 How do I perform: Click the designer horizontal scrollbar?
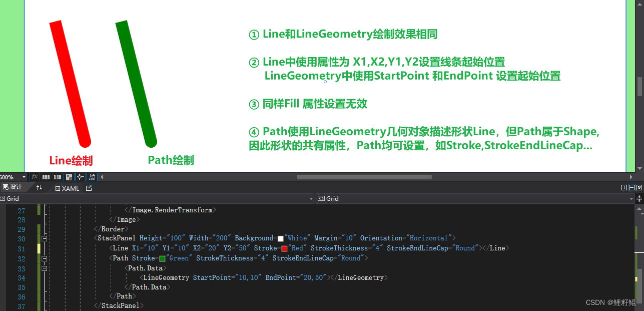(x=363, y=177)
